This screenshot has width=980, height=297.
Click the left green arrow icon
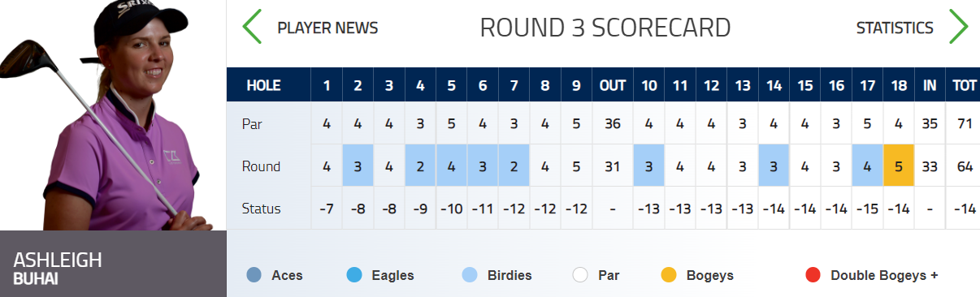(x=252, y=28)
